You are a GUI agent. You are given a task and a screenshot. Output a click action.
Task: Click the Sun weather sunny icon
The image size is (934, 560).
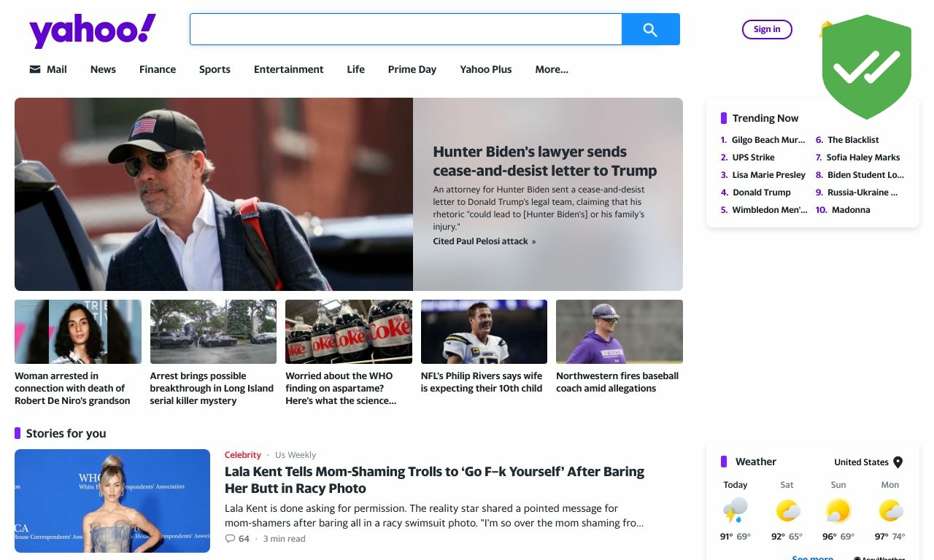coord(838,510)
